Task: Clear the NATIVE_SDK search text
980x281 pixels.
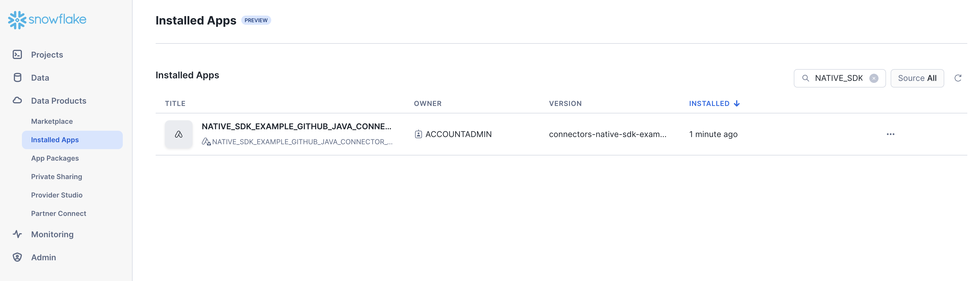Action: 874,78
